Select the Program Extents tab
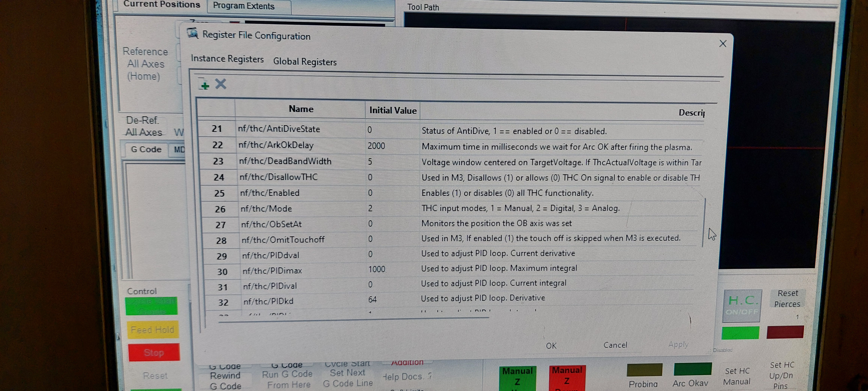This screenshot has width=868, height=391. click(244, 6)
